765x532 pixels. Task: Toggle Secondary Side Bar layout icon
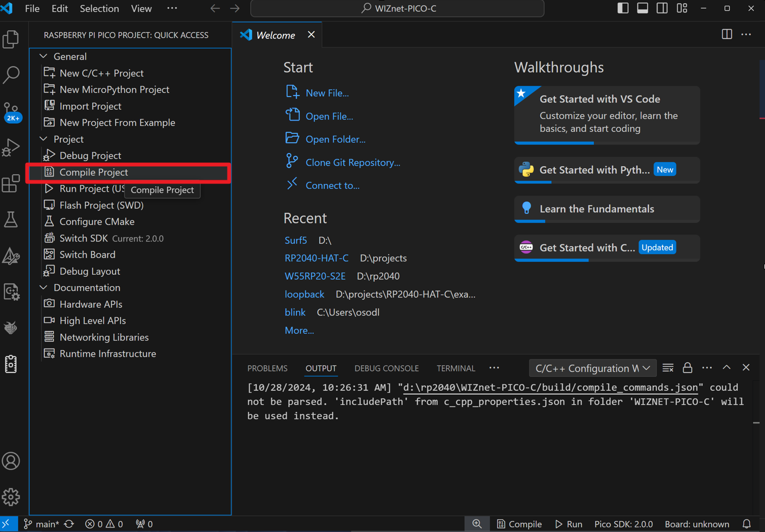tap(662, 8)
